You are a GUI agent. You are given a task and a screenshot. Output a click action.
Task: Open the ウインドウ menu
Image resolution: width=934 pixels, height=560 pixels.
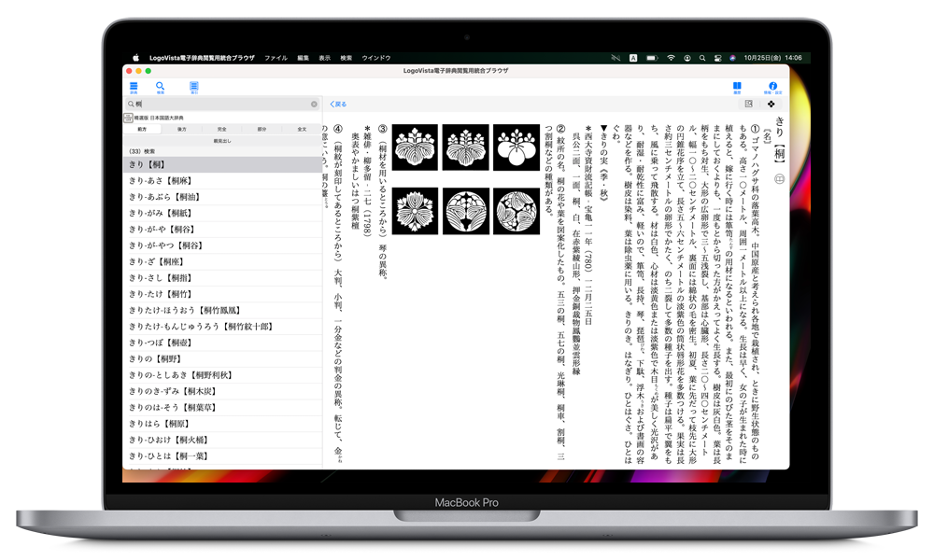[375, 58]
